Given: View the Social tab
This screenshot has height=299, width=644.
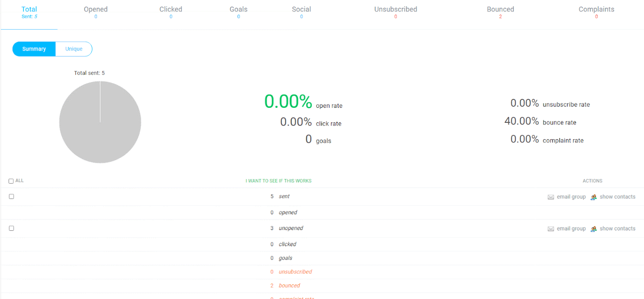Looking at the screenshot, I should tap(301, 12).
